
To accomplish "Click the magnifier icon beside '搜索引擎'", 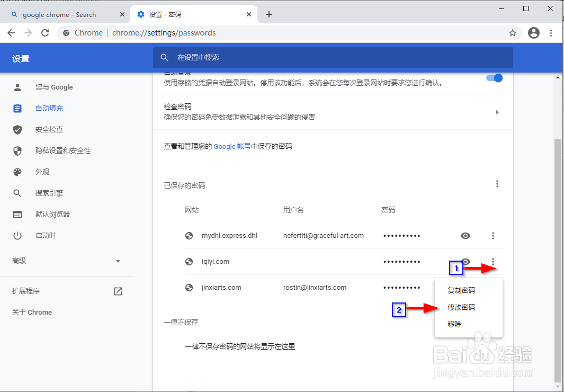I will [x=17, y=193].
